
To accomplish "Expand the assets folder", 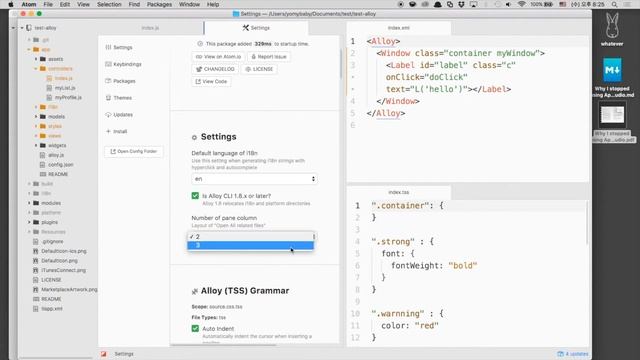I will [36, 59].
